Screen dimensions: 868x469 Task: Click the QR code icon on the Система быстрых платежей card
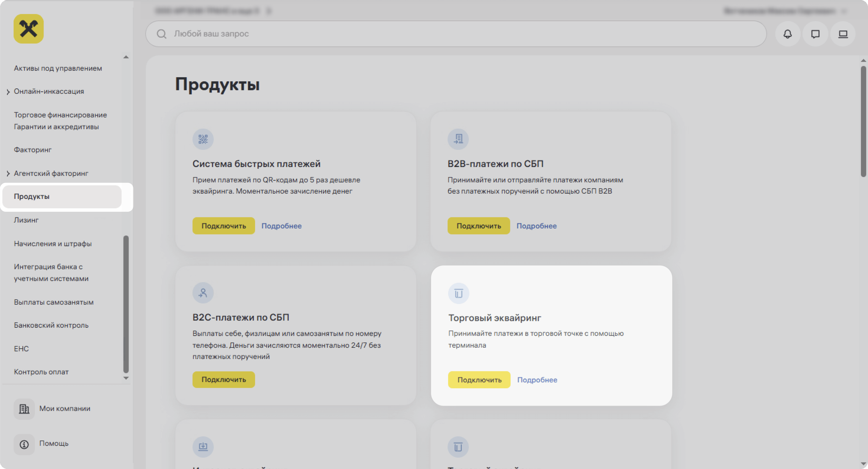[x=203, y=139]
